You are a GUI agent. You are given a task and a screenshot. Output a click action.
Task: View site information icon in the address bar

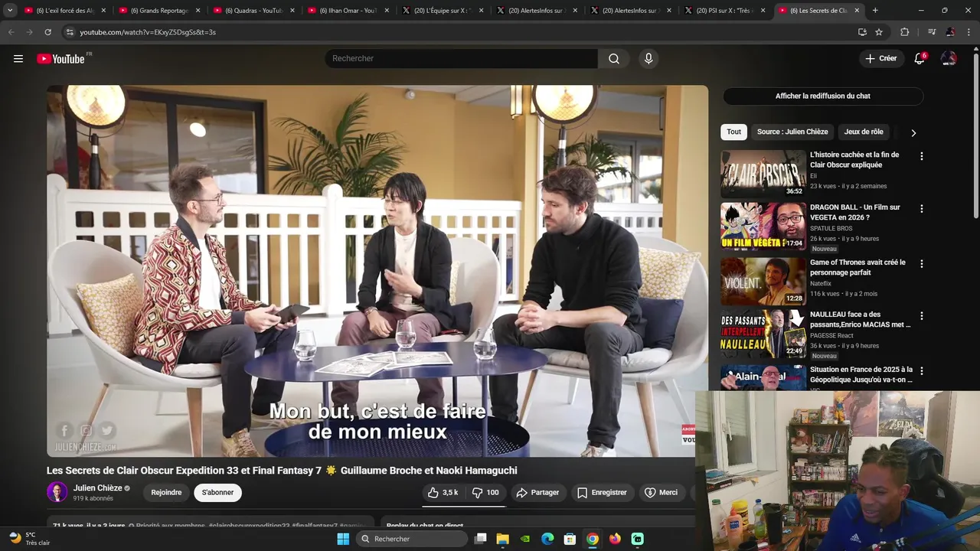tap(70, 32)
